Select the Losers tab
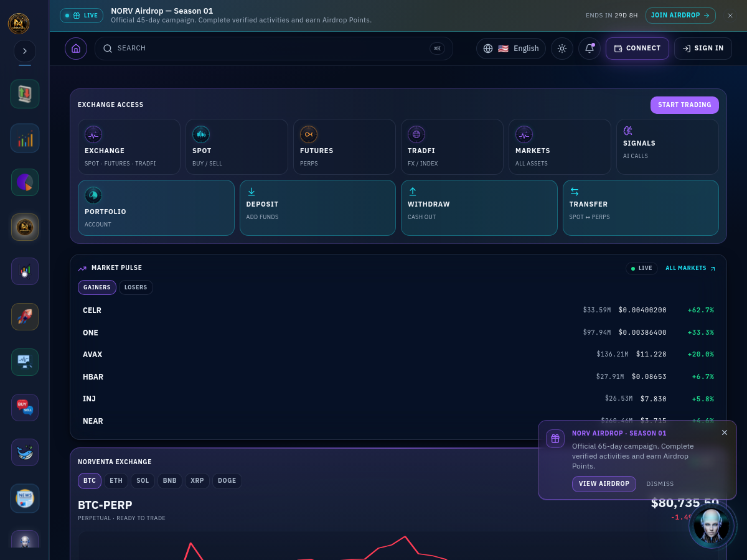The image size is (747, 560). point(136,287)
